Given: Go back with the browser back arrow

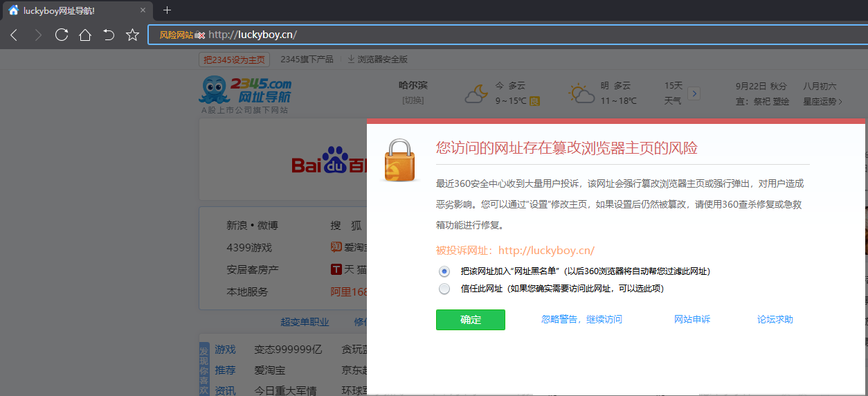Looking at the screenshot, I should click(x=15, y=35).
